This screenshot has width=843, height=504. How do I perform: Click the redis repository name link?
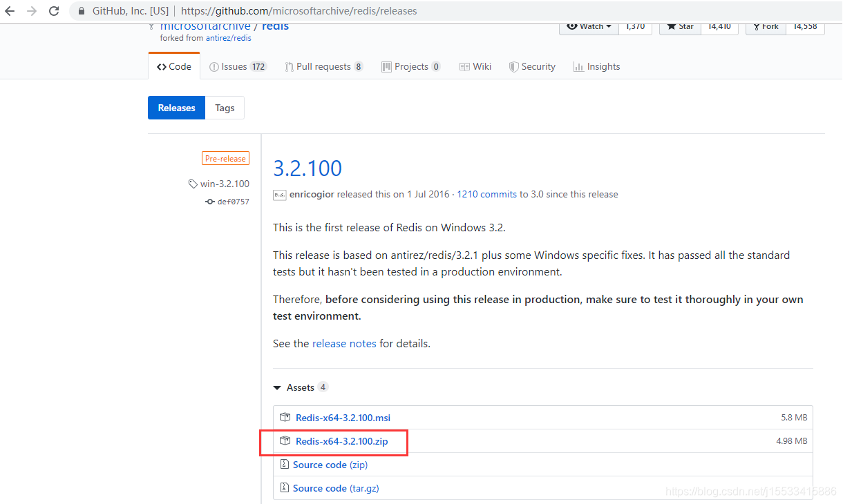[x=275, y=26]
